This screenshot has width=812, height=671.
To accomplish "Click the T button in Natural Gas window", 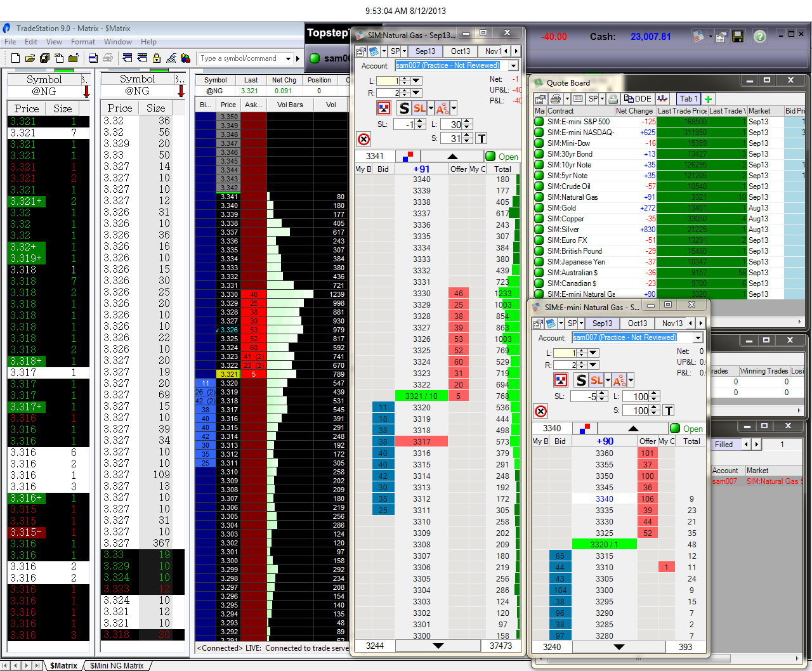I will coord(482,138).
